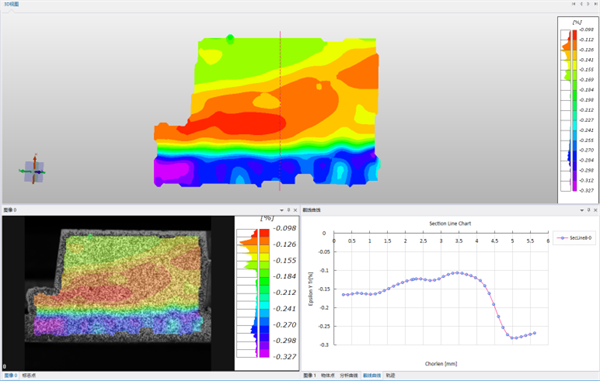The height and width of the screenshot is (381, 600).
Task: Advance to next frame arrow in 3D view
Action: click(x=589, y=4)
